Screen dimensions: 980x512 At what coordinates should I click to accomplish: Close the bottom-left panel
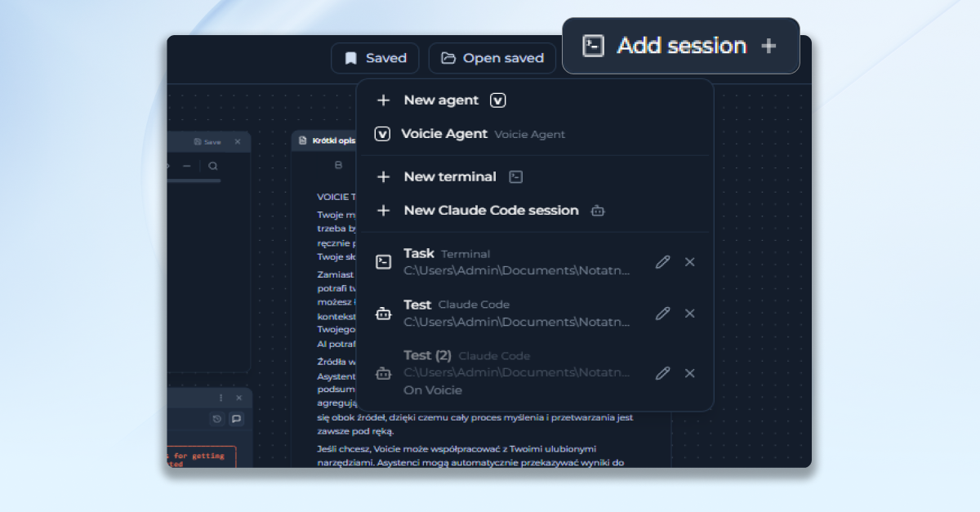coord(239,398)
